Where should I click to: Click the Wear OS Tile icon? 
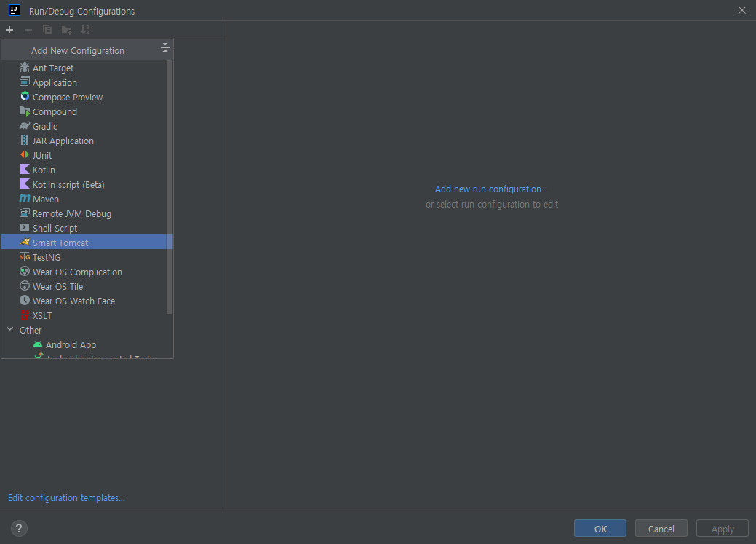pos(25,285)
